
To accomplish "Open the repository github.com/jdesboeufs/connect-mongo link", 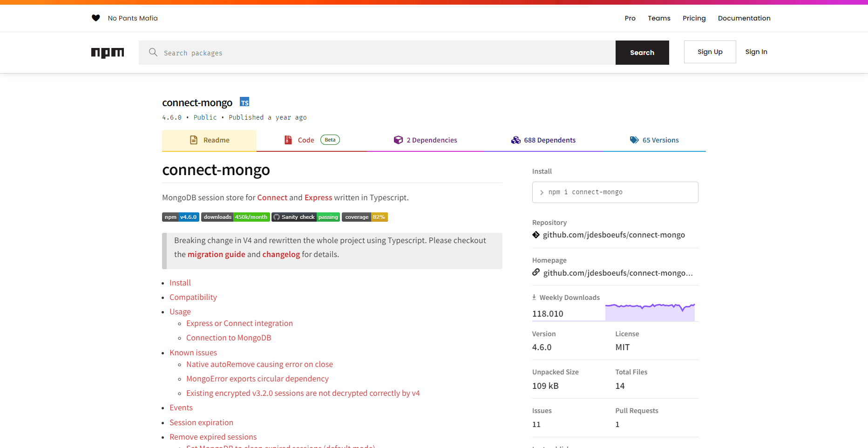I will pos(614,235).
